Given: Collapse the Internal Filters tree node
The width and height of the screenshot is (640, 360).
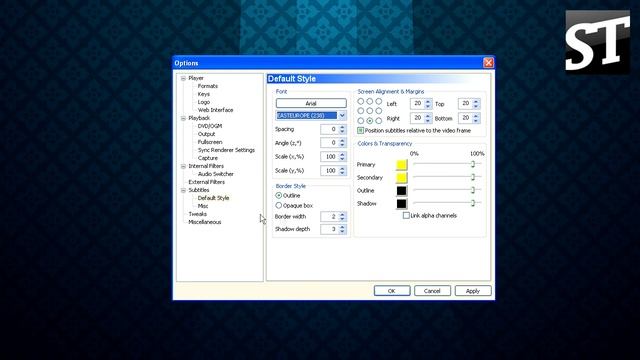Looking at the screenshot, I should (x=183, y=166).
